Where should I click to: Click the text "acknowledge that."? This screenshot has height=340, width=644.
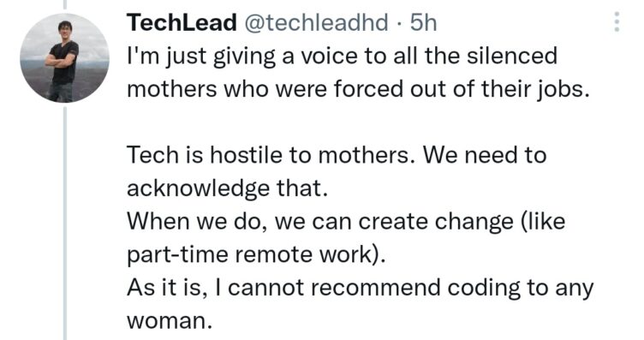point(227,188)
